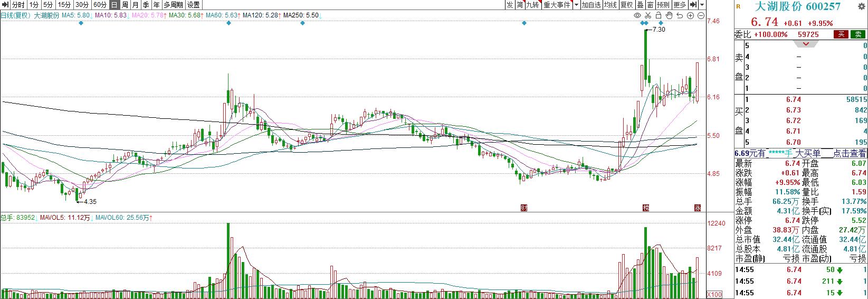
Task: Click the green 卖 sell button
Action: tap(859, 34)
